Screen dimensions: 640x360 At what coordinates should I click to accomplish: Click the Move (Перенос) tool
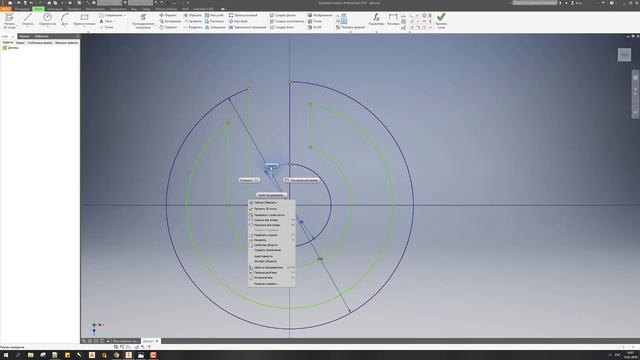(168, 15)
